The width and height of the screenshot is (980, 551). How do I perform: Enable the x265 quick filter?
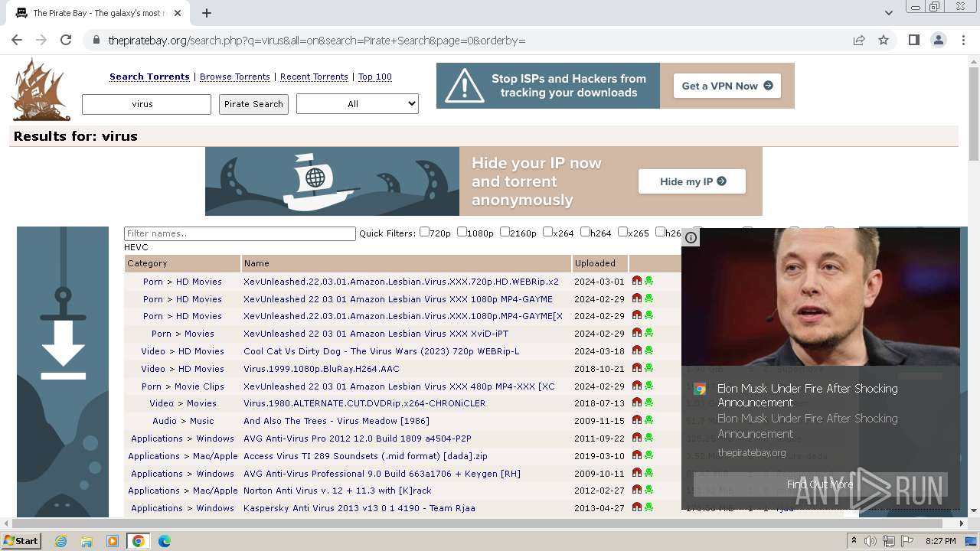pos(622,232)
